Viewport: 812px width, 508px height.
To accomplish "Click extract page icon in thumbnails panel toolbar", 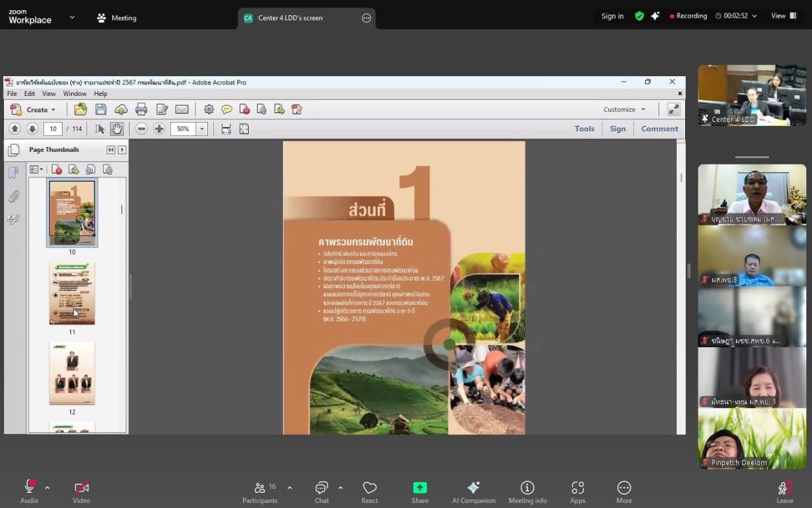I will point(74,170).
